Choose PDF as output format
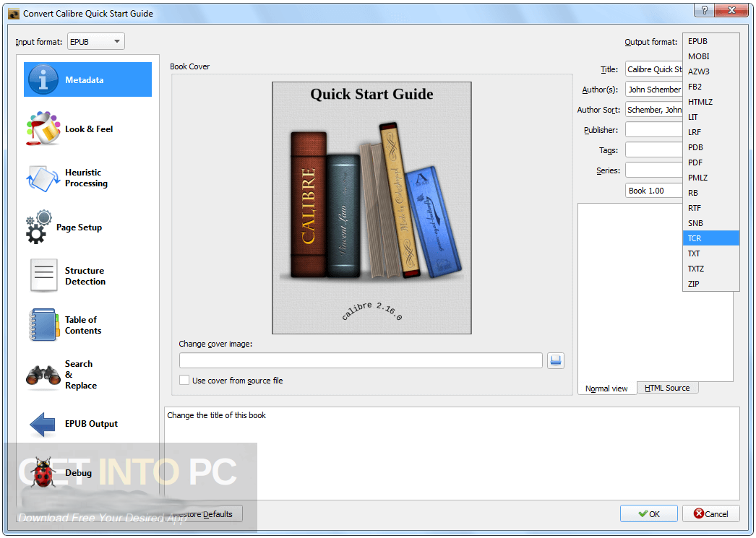The width and height of the screenshot is (756, 538). 710,162
